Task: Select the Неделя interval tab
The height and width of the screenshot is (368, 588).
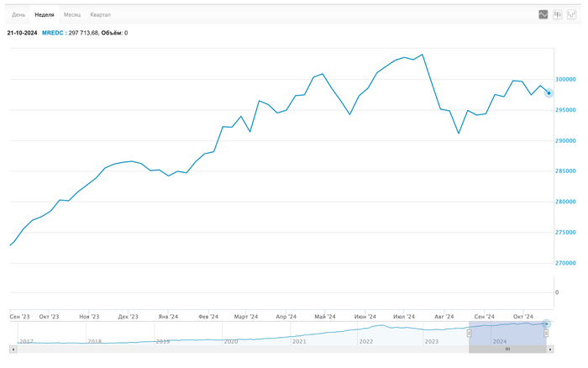Action: [x=45, y=15]
